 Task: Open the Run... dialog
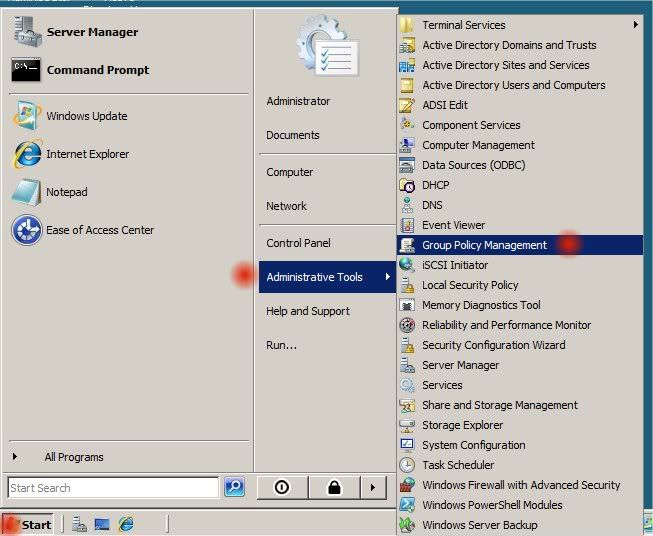[x=282, y=345]
